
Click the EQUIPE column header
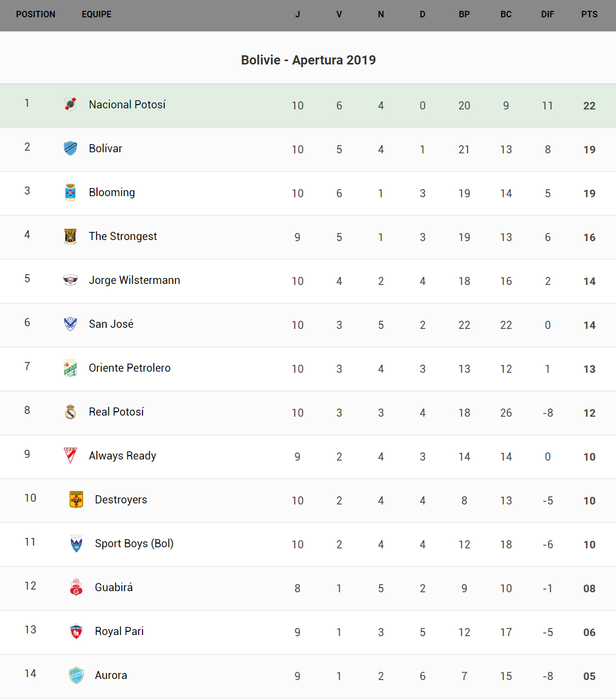(96, 15)
